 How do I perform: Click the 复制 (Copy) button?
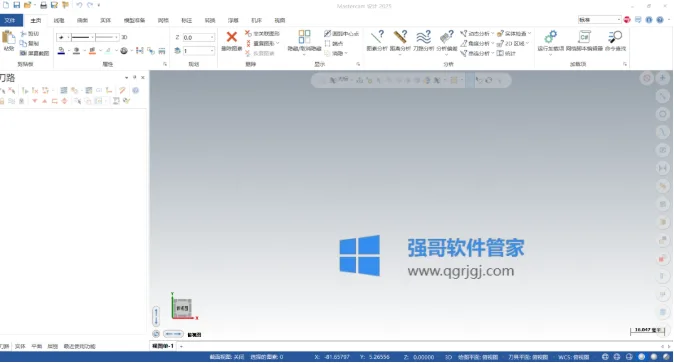coord(30,43)
